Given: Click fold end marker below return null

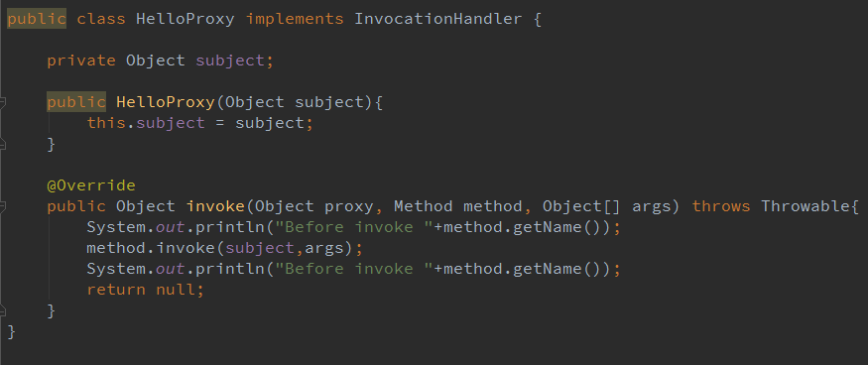Looking at the screenshot, I should (x=3, y=310).
